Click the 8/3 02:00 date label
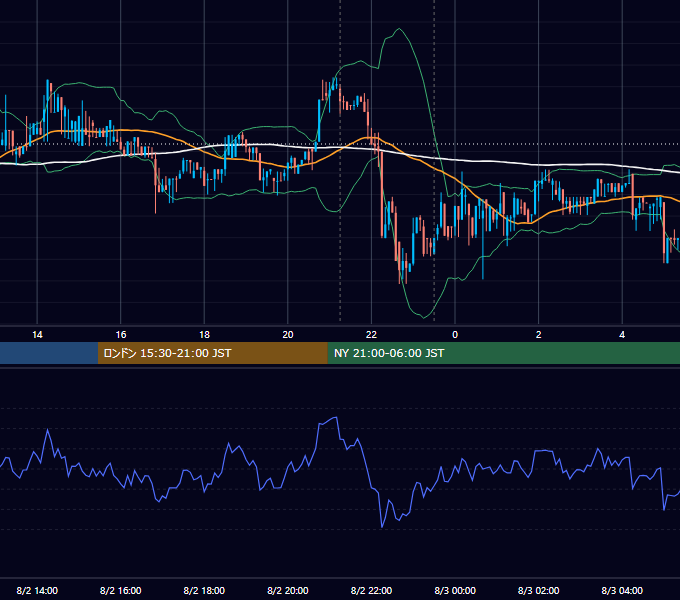Image resolution: width=680 pixels, height=600 pixels. [x=538, y=590]
